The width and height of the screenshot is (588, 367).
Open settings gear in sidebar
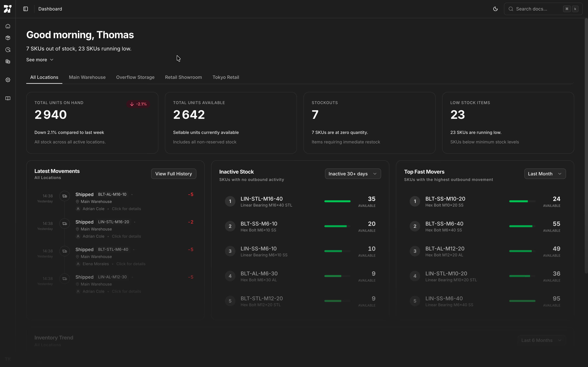pyautogui.click(x=8, y=80)
